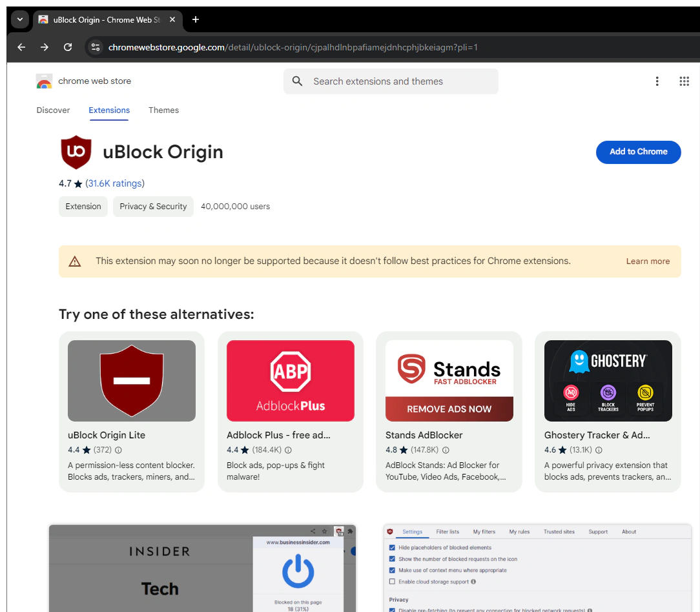Click the search magnifier icon
Viewport: 700px width, 612px height.
pyautogui.click(x=297, y=81)
